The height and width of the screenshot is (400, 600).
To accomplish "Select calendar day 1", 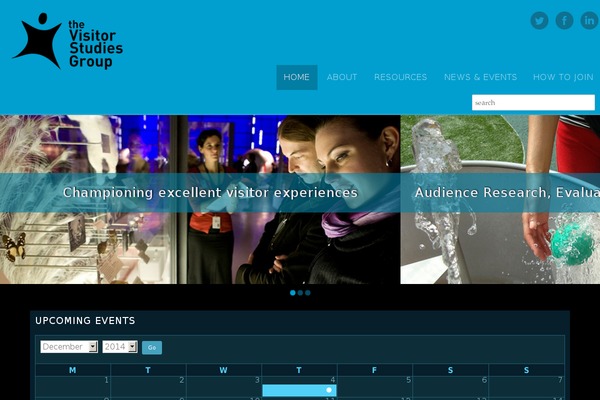I will (x=106, y=380).
